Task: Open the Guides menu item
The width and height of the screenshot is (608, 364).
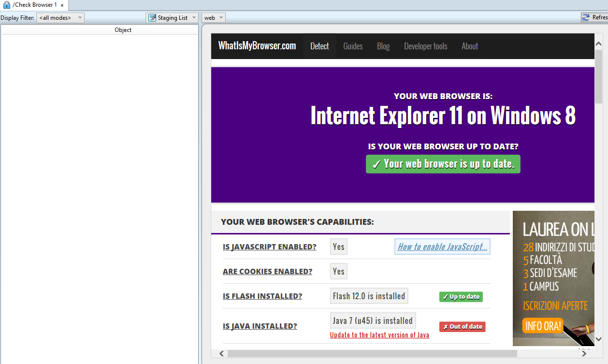Action: [x=353, y=46]
